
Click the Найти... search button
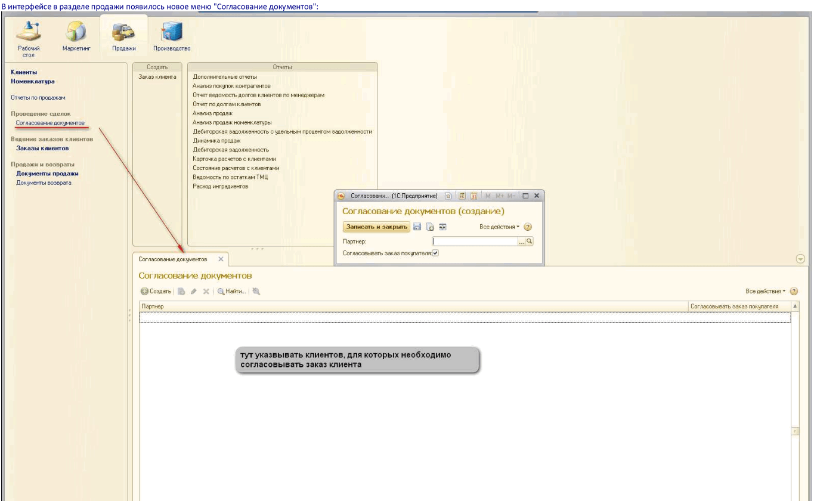231,292
